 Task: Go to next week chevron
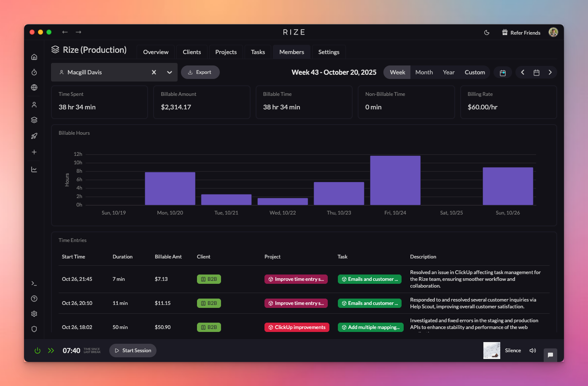click(550, 72)
